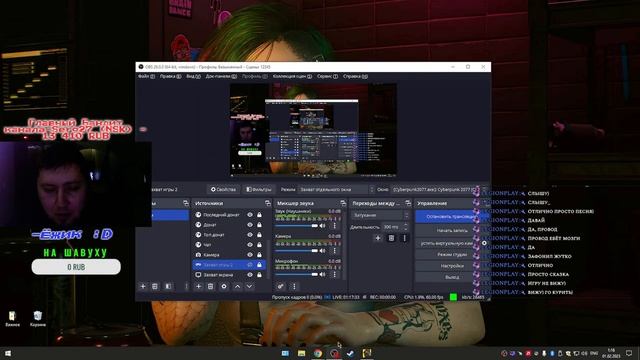Open the Вид menu
The width and height of the screenshot is (640, 360).
pyautogui.click(x=193, y=76)
